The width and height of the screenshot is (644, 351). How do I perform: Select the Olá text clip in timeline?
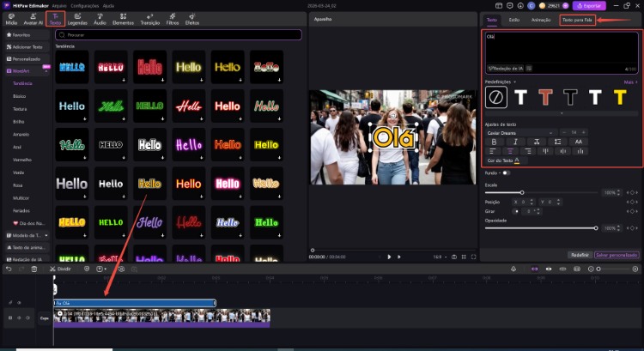tap(135, 303)
